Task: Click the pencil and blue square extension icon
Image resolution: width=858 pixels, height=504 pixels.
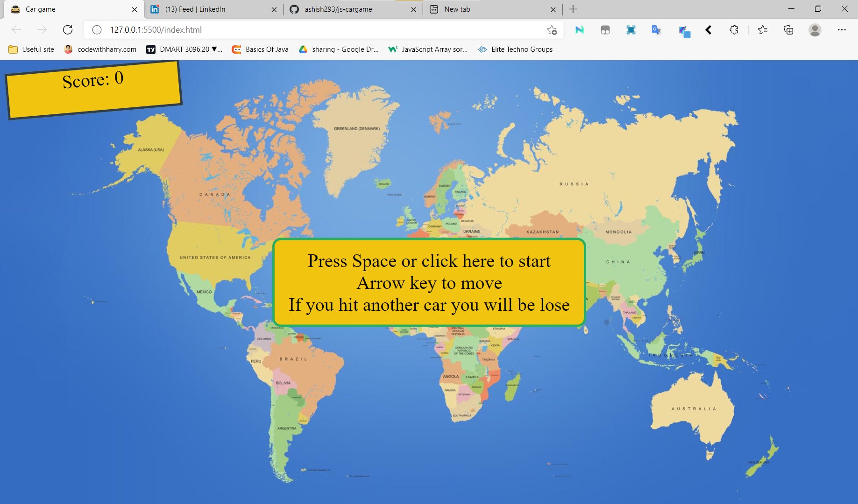Action: point(684,31)
